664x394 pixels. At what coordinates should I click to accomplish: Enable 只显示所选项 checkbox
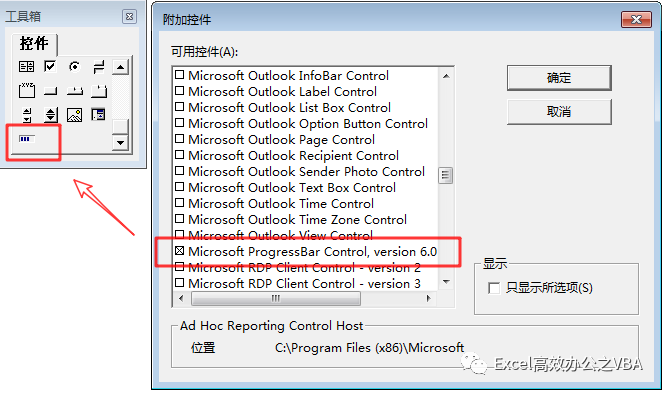[x=494, y=288]
